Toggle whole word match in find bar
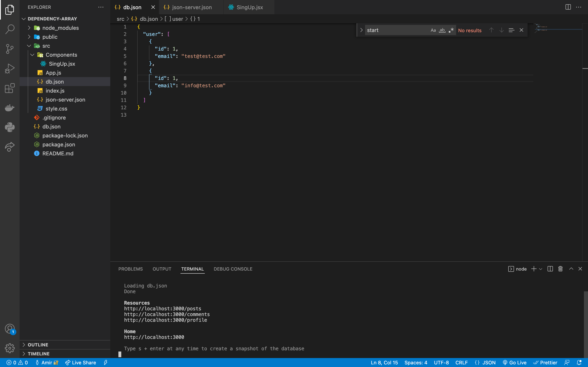Image resolution: width=588 pixels, height=367 pixels. click(442, 30)
